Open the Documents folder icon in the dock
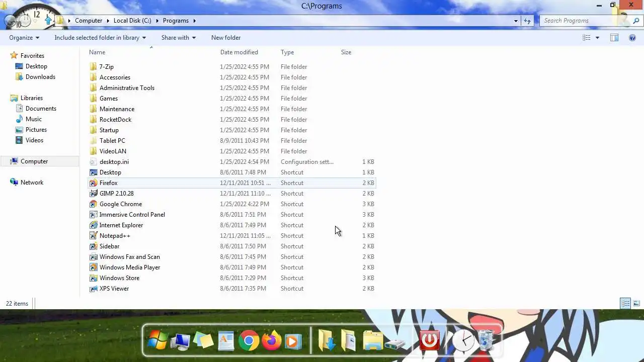This screenshot has width=644, height=362. click(x=348, y=341)
